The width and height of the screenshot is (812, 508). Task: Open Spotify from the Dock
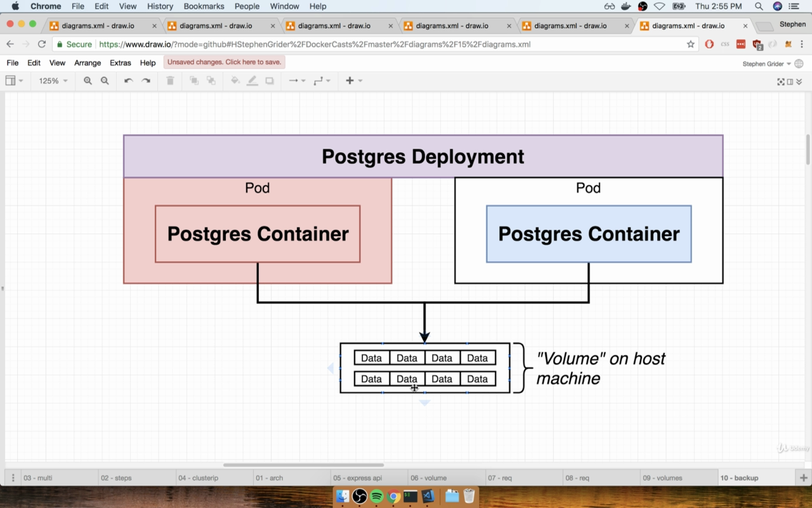pos(376,496)
